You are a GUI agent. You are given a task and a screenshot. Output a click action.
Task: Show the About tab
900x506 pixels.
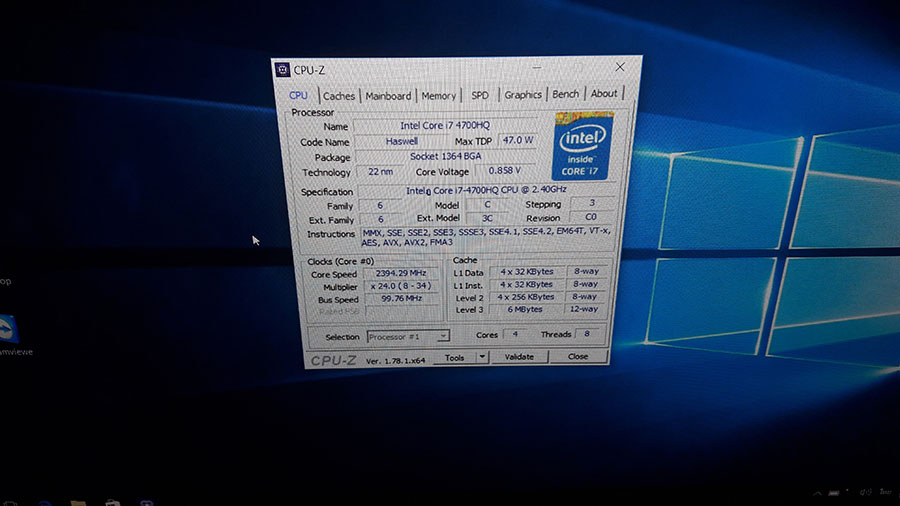(x=604, y=94)
